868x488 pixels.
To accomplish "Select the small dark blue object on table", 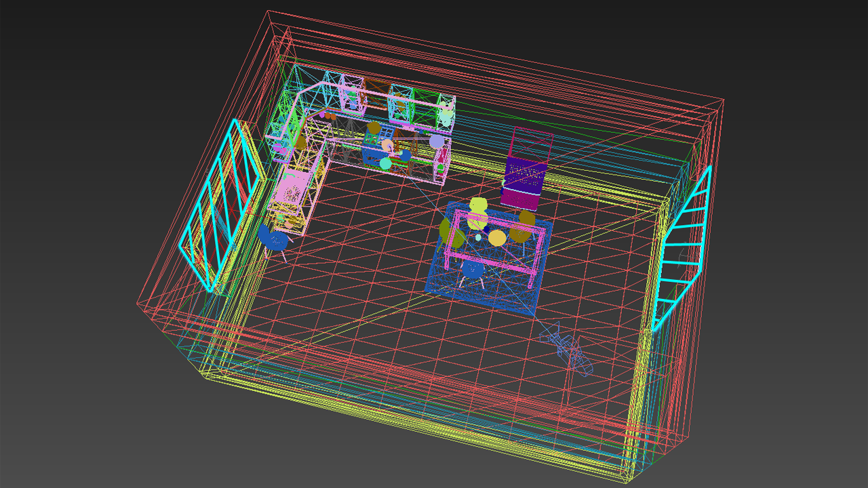I will click(486, 230).
